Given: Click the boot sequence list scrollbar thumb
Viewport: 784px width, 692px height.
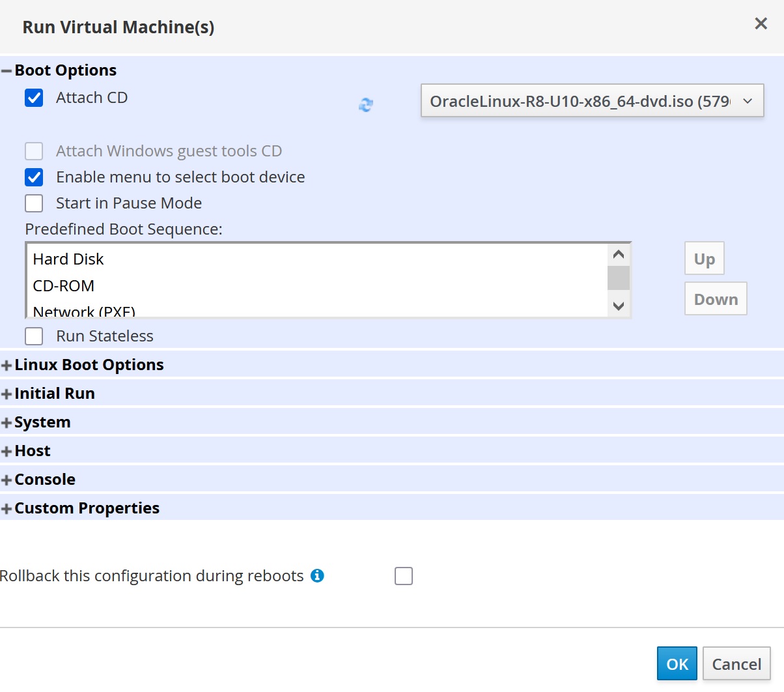Looking at the screenshot, I should click(618, 277).
